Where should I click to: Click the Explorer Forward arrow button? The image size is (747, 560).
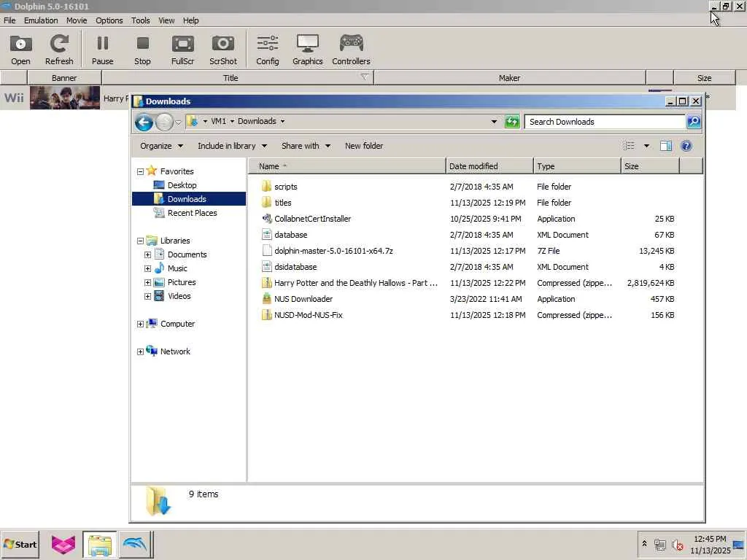pos(164,122)
